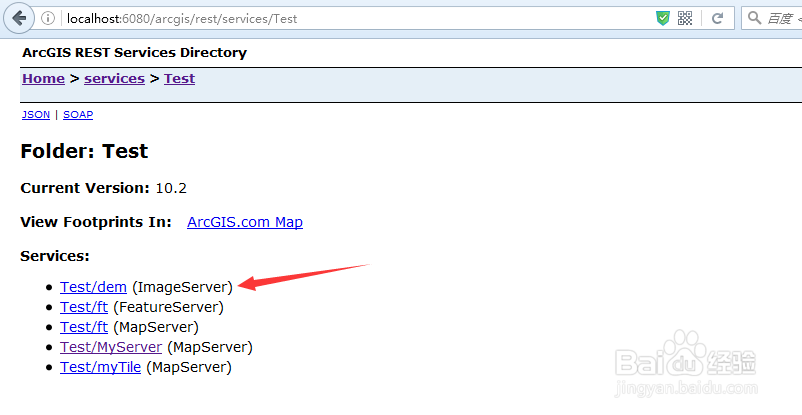Open the Test/dem ImageServer service

pyautogui.click(x=94, y=287)
